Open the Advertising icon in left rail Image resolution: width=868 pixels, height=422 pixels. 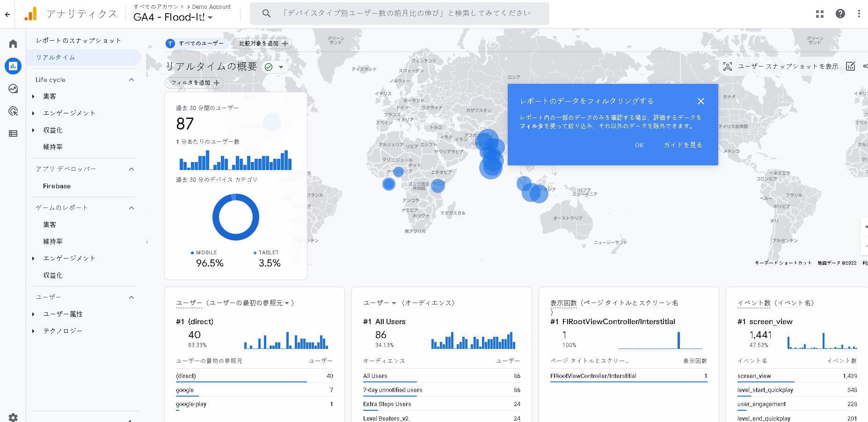(x=13, y=111)
